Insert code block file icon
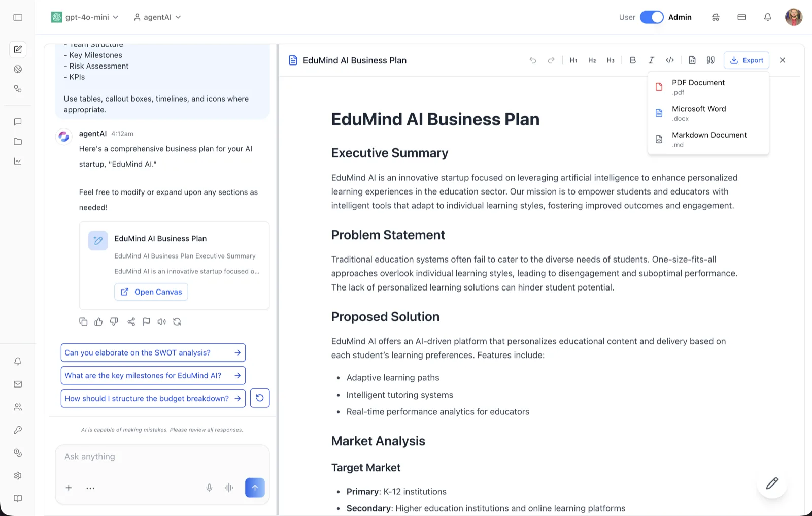Image resolution: width=812 pixels, height=516 pixels. click(692, 60)
